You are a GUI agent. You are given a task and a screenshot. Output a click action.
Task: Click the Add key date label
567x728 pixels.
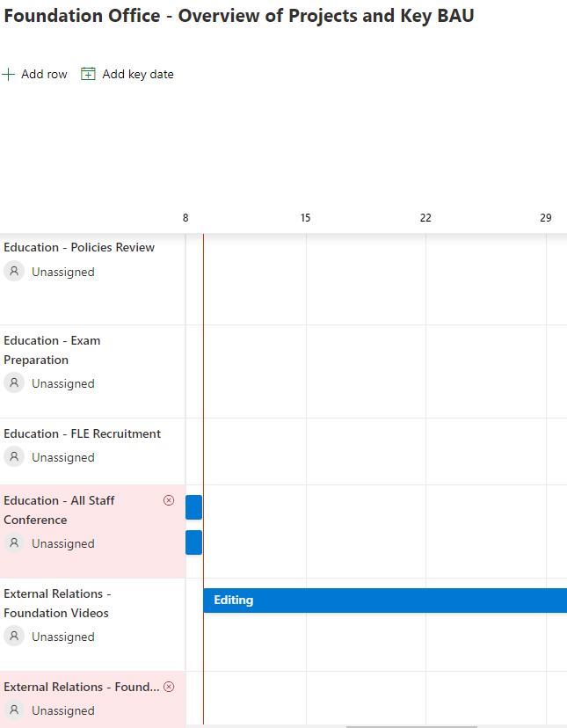click(x=138, y=74)
